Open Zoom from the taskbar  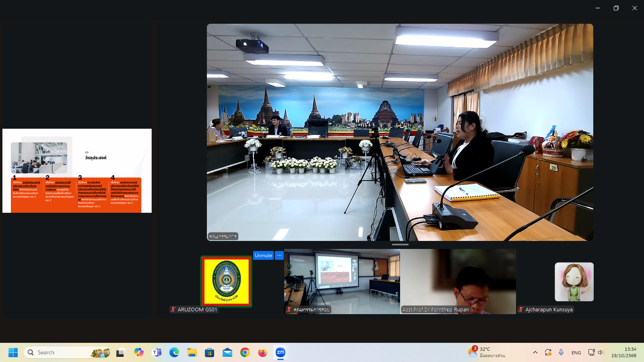pos(280,352)
